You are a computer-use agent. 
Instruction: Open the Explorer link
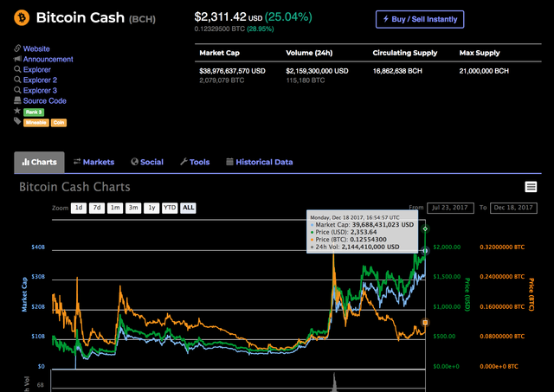click(37, 69)
